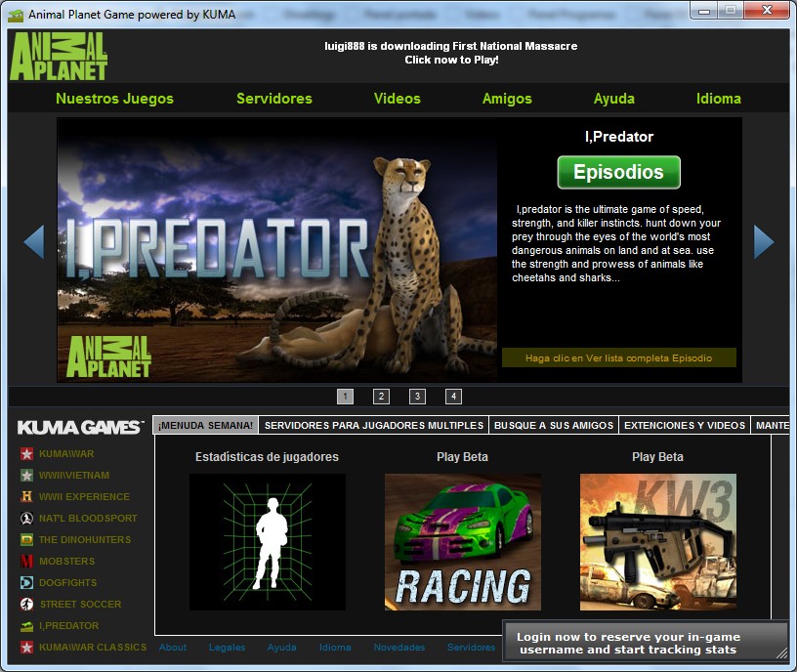Viewport: 797px width, 672px height.
Task: Switch to Extenciones y Videos tab
Action: (x=685, y=425)
